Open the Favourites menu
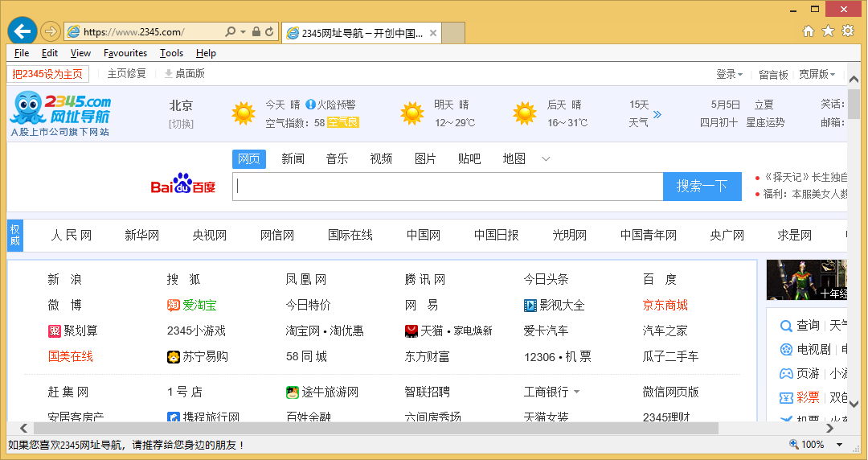This screenshot has width=868, height=460. [x=125, y=53]
